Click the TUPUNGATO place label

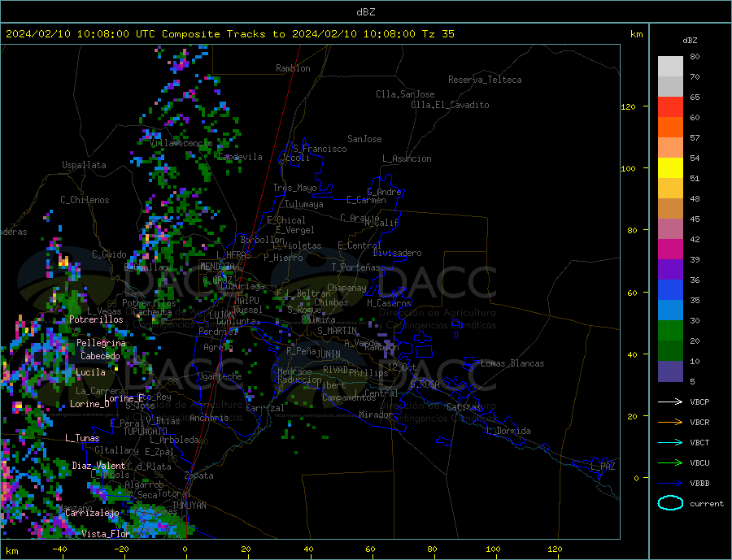[x=146, y=432]
